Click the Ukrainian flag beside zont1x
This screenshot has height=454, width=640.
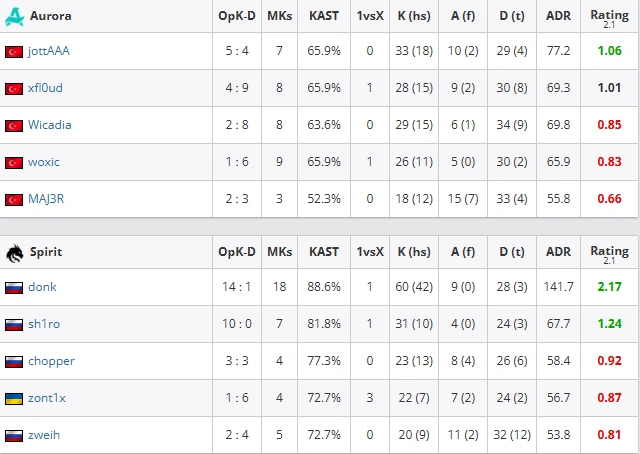tap(14, 399)
